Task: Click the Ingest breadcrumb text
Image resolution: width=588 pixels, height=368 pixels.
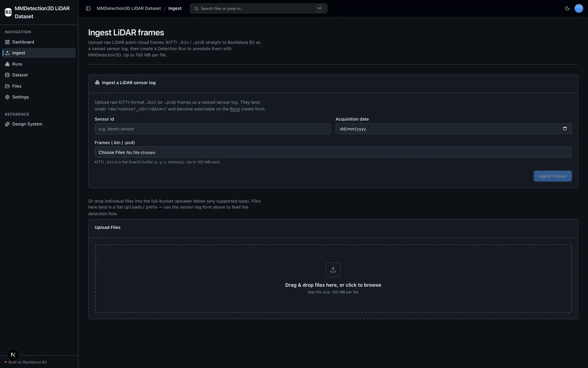Action: coord(175,8)
